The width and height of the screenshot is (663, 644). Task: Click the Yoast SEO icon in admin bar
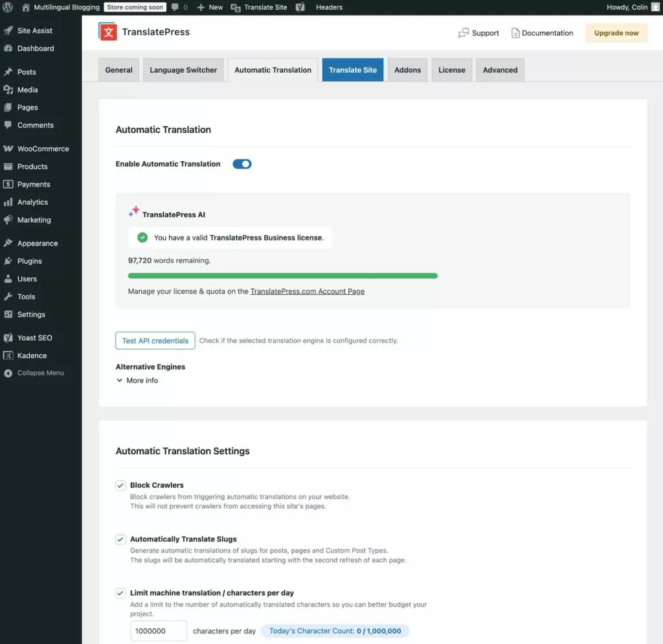[x=300, y=7]
